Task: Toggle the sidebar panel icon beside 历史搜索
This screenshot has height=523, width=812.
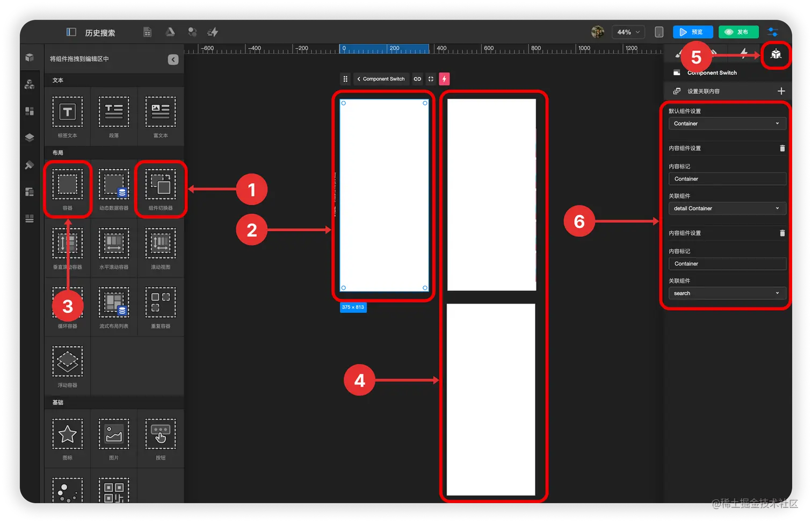Action: [x=71, y=32]
